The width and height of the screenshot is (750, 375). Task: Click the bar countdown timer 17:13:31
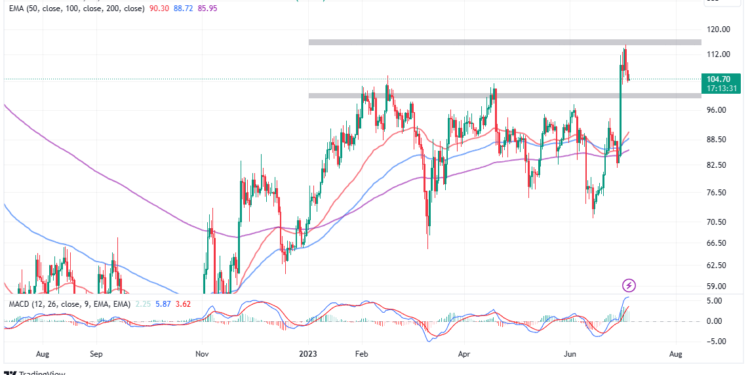[x=722, y=88]
